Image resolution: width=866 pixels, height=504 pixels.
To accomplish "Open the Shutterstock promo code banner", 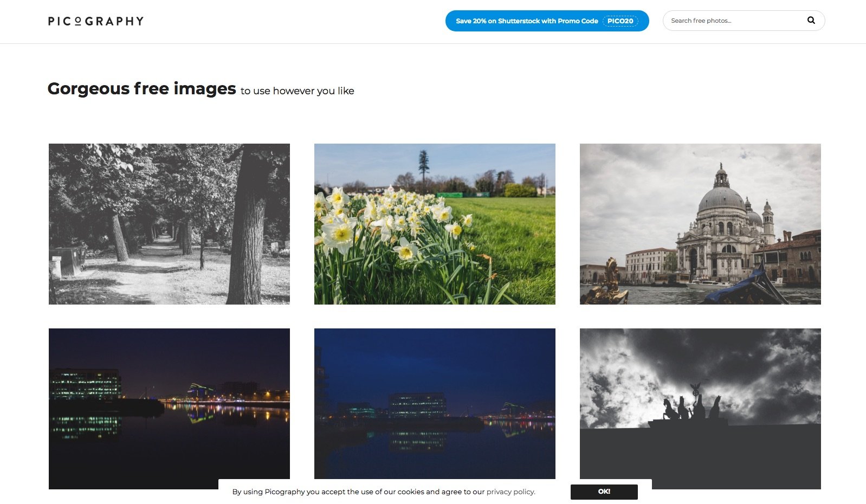I will pos(547,21).
